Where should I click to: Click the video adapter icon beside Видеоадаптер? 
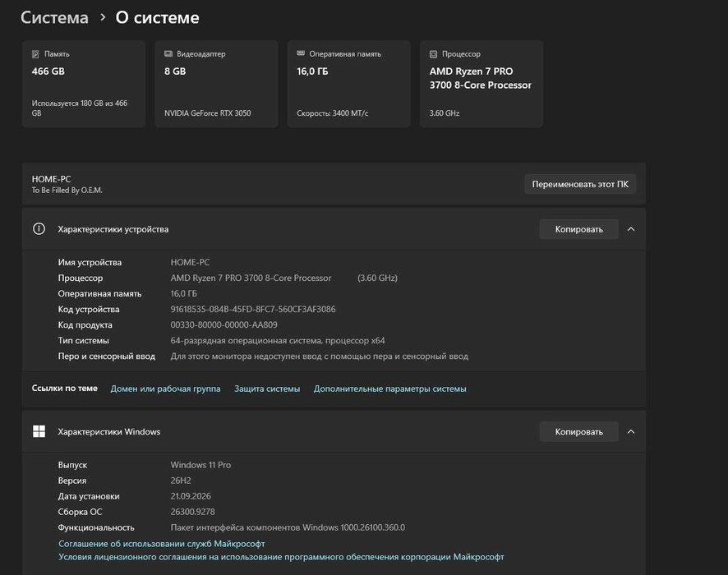(x=168, y=54)
